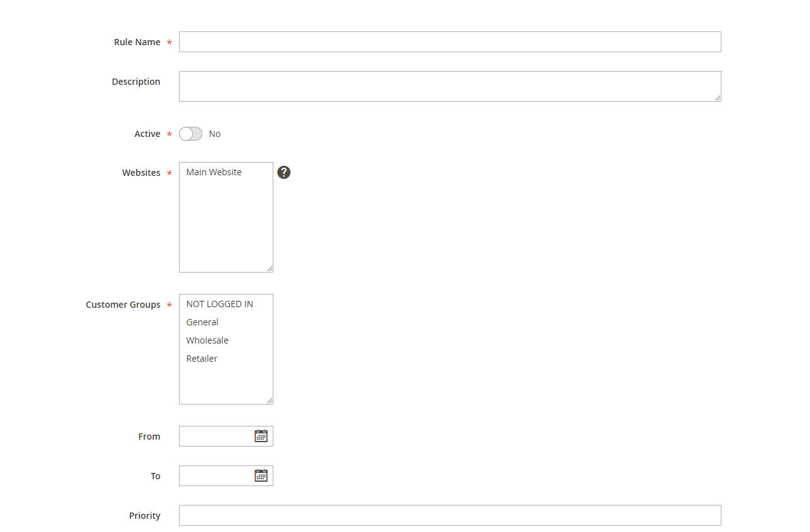Select Main Website in Websites list
Screen dimensions: 810x532
[214, 172]
